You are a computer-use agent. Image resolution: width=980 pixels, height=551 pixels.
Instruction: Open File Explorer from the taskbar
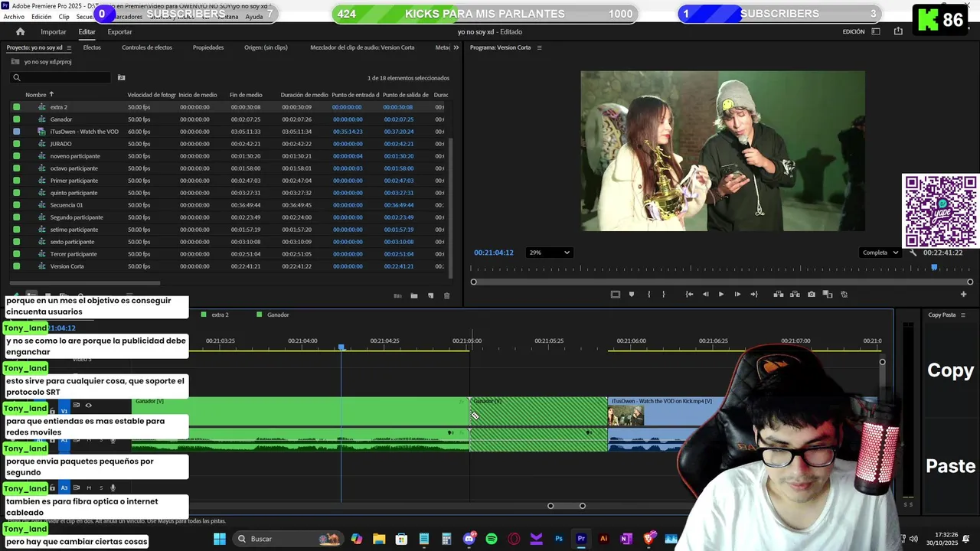pos(379,539)
